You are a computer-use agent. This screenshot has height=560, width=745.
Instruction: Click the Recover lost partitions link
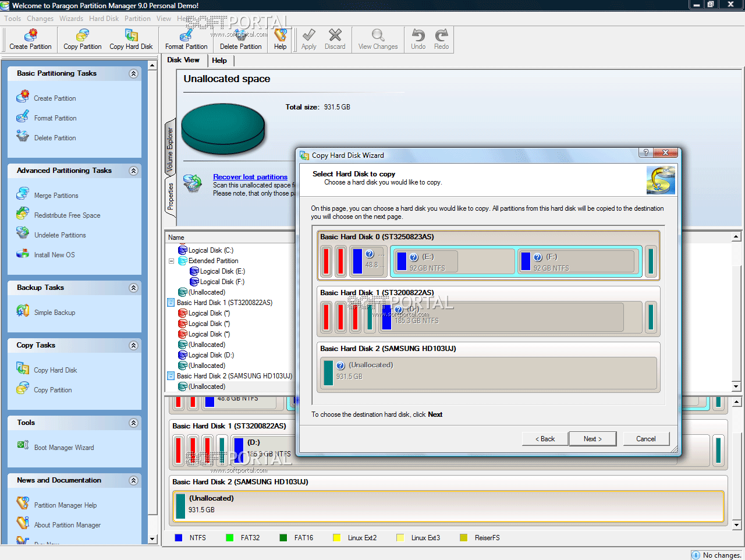pyautogui.click(x=250, y=177)
